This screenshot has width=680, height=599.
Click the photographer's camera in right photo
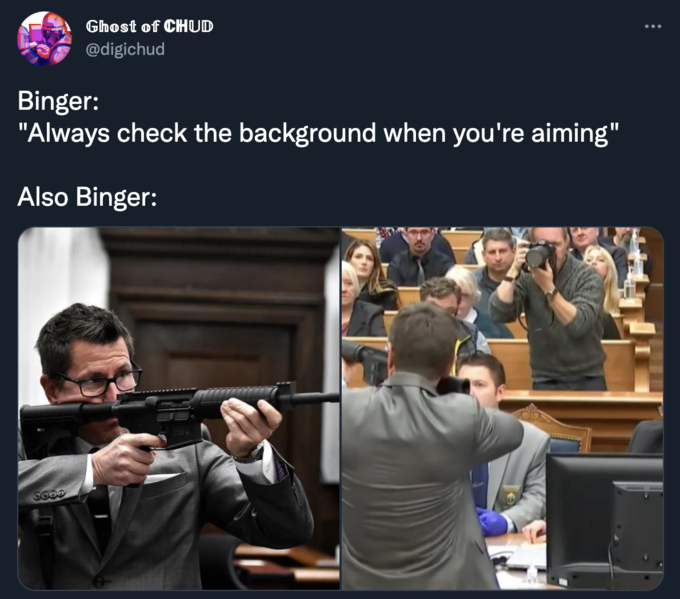539,254
